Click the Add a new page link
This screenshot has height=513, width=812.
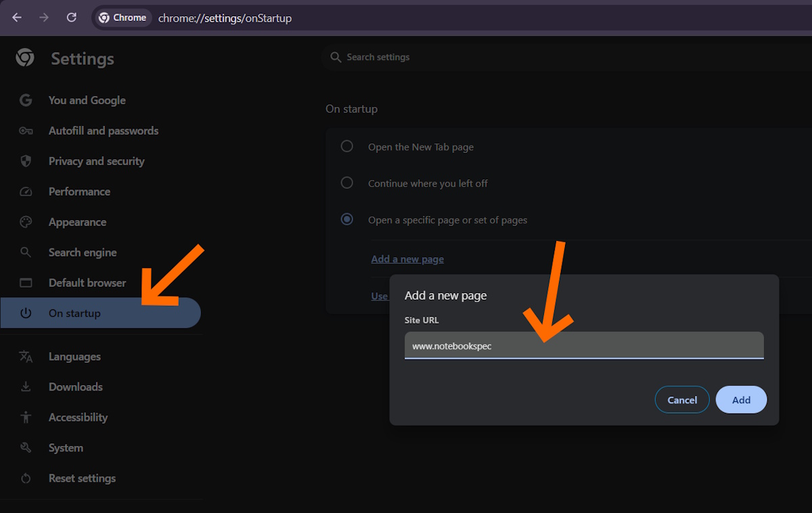click(407, 259)
